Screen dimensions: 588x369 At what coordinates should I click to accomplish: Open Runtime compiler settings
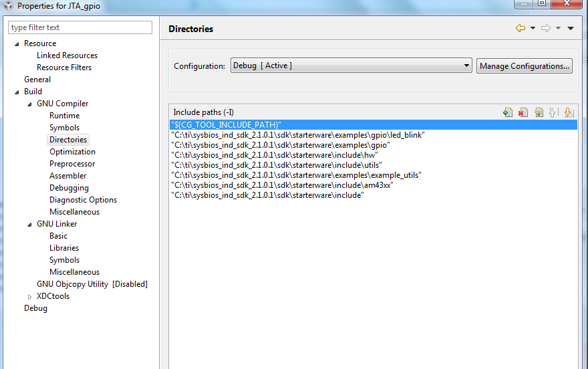[65, 116]
